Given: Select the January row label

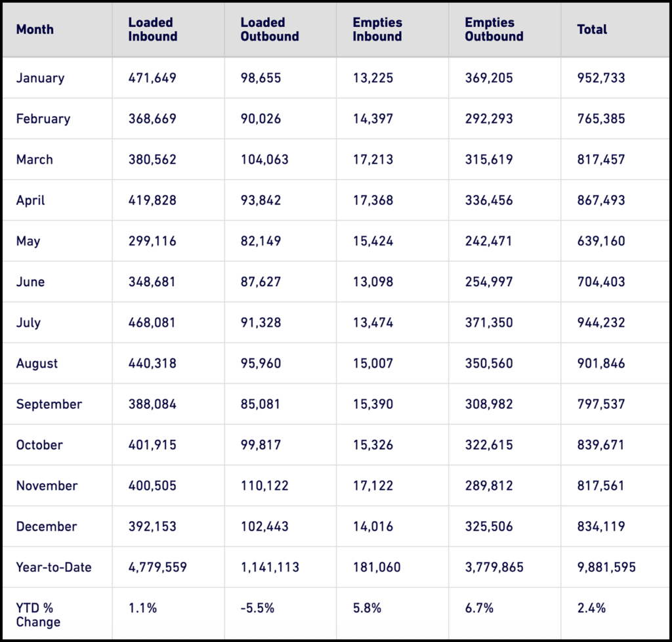Looking at the screenshot, I should click(40, 78).
